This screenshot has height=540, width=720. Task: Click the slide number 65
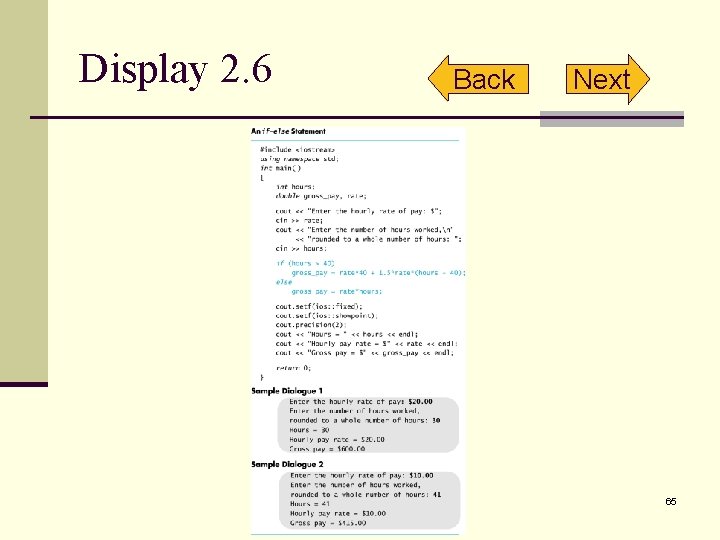coord(670,501)
